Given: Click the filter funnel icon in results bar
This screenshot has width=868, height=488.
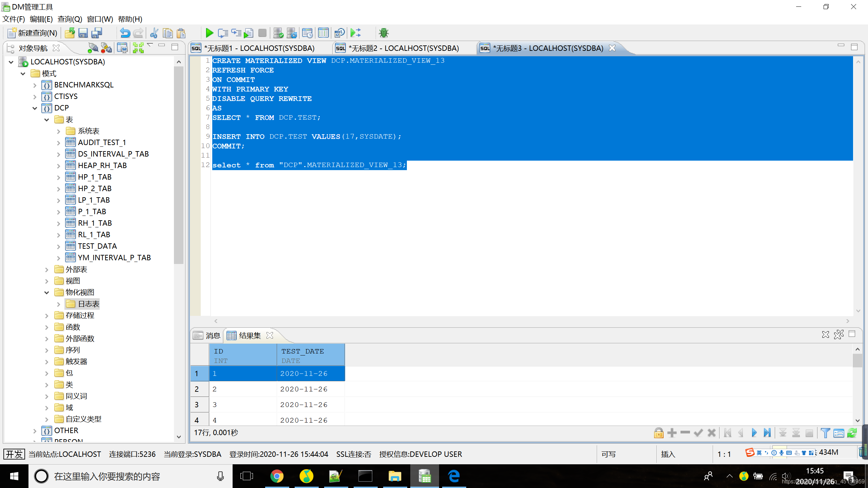Looking at the screenshot, I should [x=825, y=433].
